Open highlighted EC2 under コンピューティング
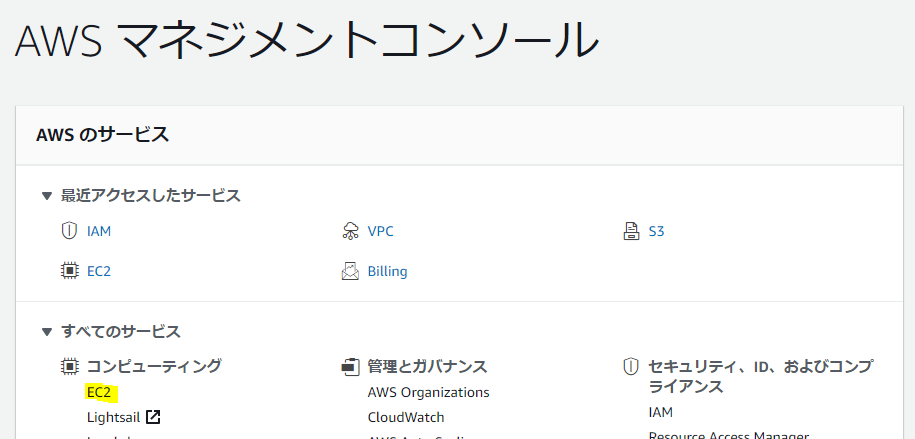 [x=99, y=392]
